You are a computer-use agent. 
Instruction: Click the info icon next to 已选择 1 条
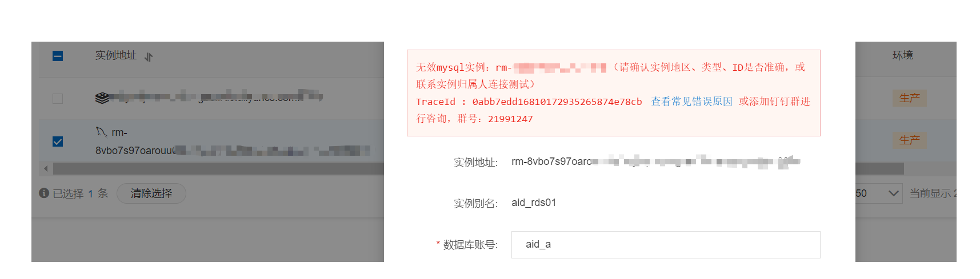[x=44, y=193]
